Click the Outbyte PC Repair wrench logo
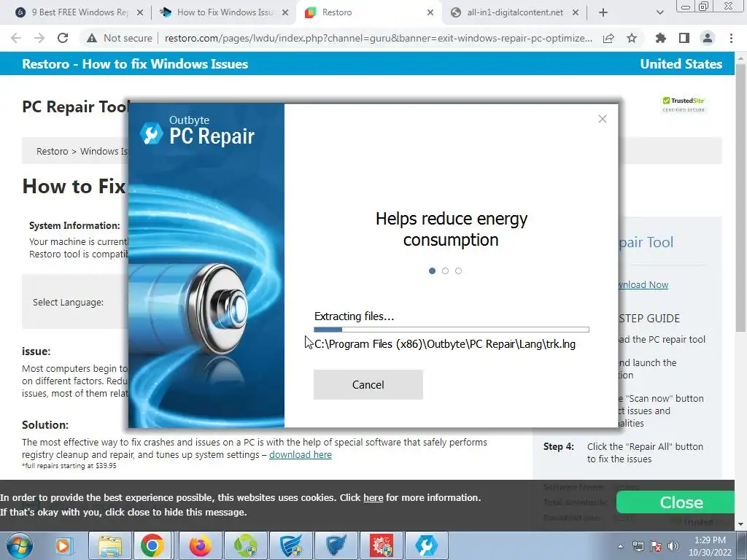The height and width of the screenshot is (560, 747). [x=152, y=133]
